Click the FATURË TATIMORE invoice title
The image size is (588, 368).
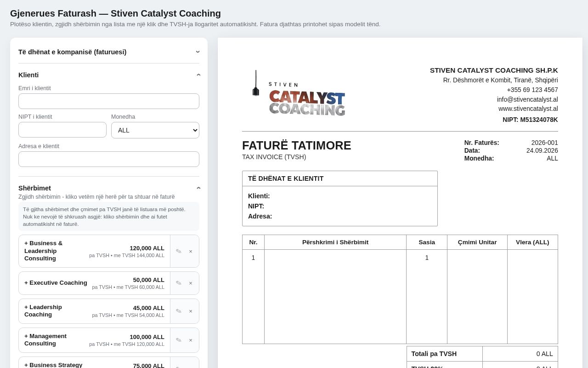tap(296, 145)
